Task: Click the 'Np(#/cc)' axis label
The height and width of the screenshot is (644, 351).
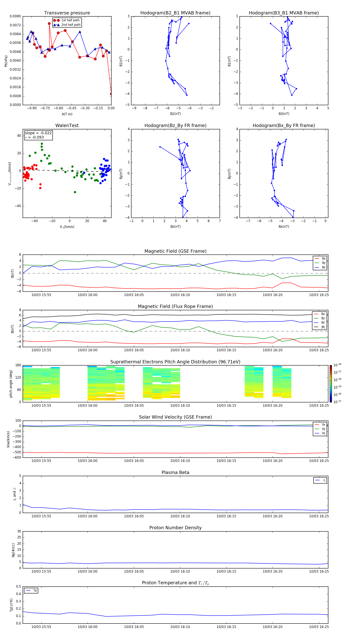Action: 13,550
